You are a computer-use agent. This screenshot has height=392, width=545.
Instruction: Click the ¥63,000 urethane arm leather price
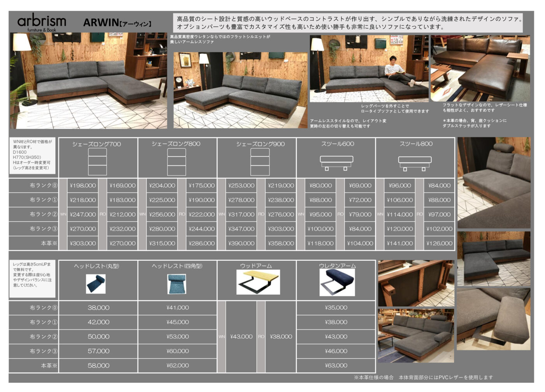point(336,366)
